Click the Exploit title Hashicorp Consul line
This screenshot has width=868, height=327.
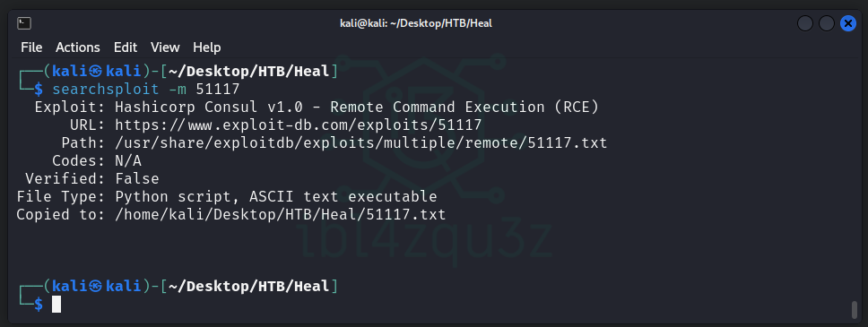[x=317, y=108]
